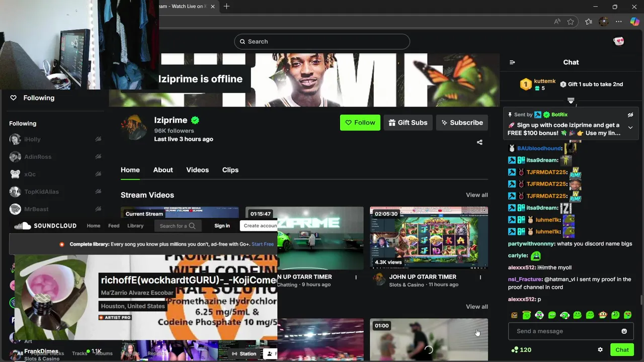The image size is (644, 362).
Task: Open options menu for UP GTARR TIMER Chatting video
Action: pos(356,277)
